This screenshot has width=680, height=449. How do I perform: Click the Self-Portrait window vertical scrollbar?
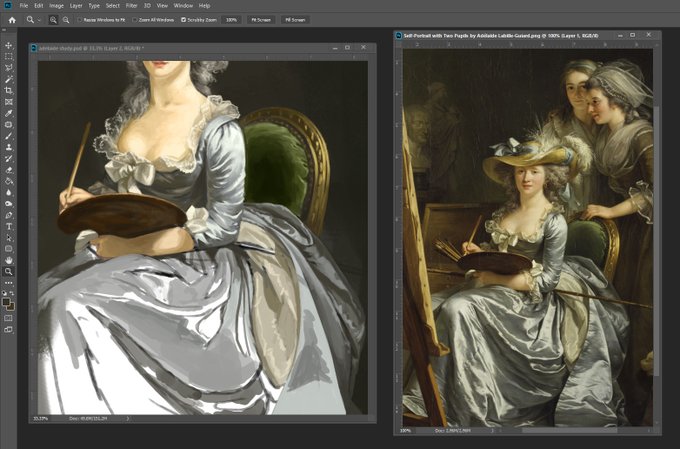click(657, 241)
